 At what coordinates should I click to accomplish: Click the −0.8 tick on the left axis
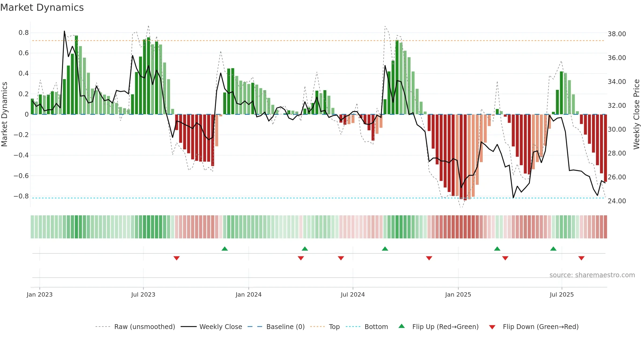tap(21, 196)
